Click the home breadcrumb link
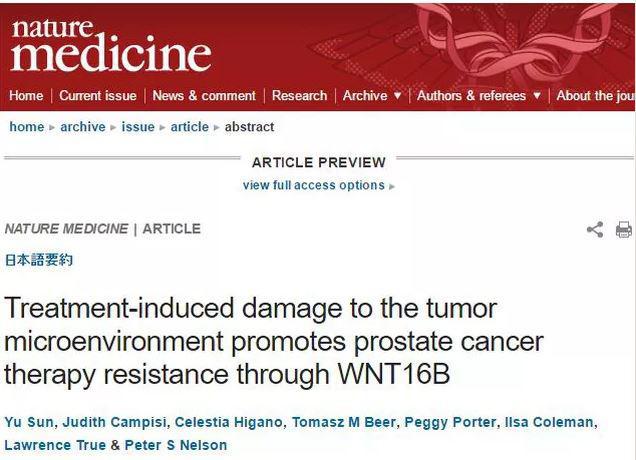This screenshot has width=636, height=460. 27,127
